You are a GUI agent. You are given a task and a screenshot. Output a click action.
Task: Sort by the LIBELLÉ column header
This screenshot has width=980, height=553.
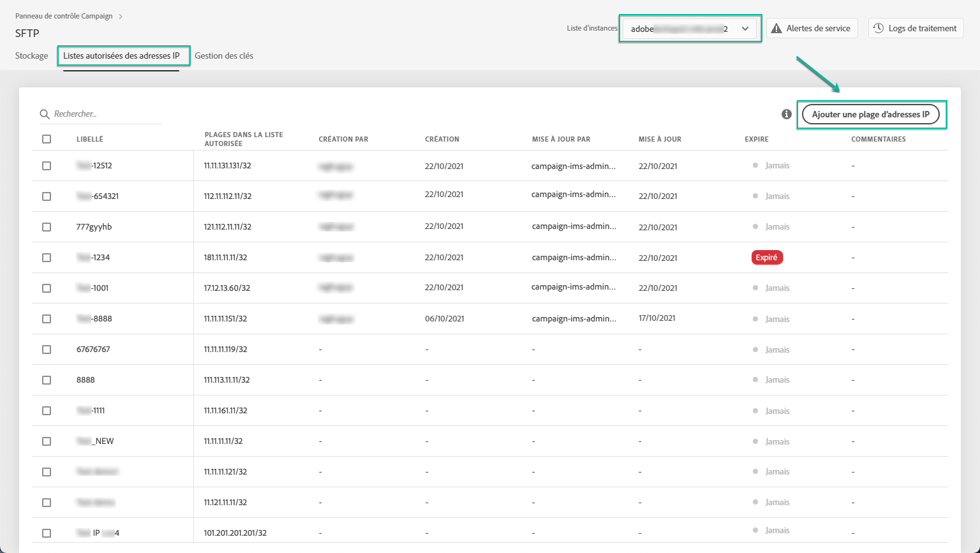click(x=90, y=139)
